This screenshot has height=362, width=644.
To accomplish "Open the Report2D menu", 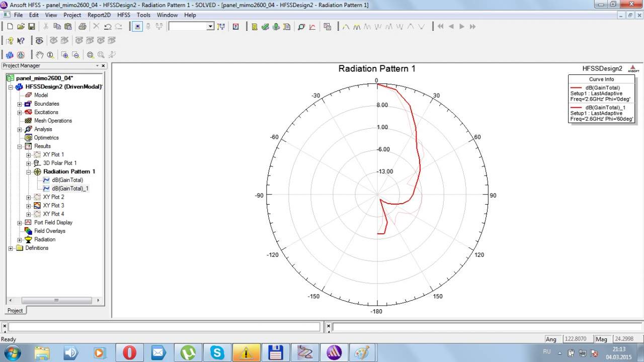I will point(99,15).
